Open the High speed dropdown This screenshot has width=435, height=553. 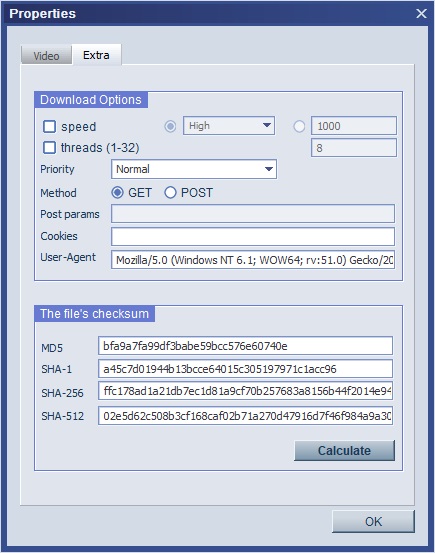(x=229, y=126)
